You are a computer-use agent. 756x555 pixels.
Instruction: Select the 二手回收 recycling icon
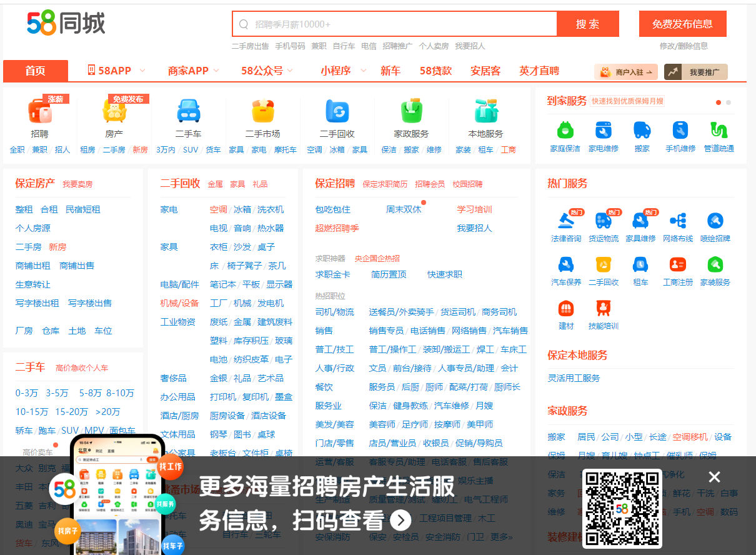(x=337, y=112)
